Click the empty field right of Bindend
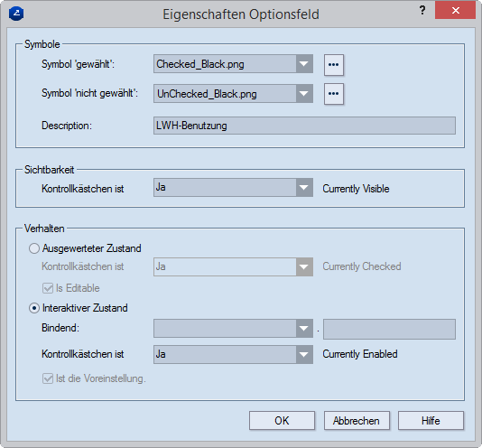This screenshot has height=448, width=482. (389, 330)
